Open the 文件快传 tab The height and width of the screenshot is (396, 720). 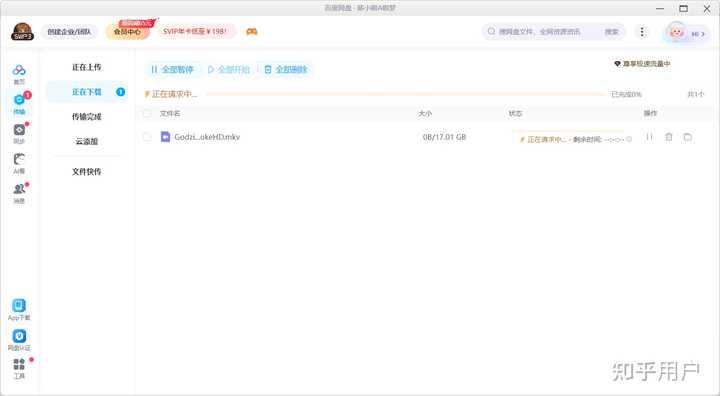tap(87, 171)
